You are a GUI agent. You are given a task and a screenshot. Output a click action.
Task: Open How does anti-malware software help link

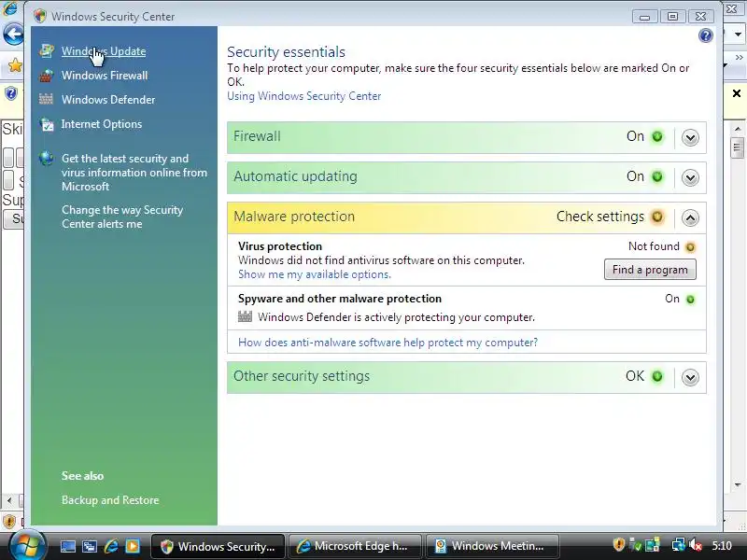[x=388, y=343]
